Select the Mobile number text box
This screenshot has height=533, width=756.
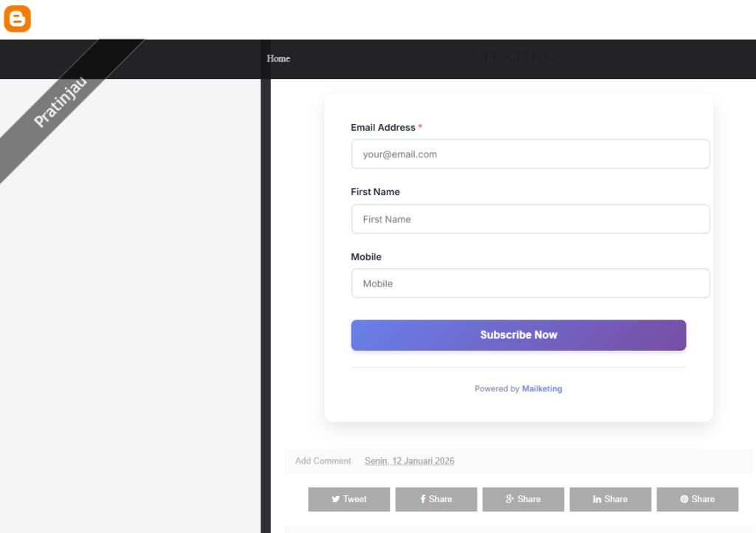[530, 283]
